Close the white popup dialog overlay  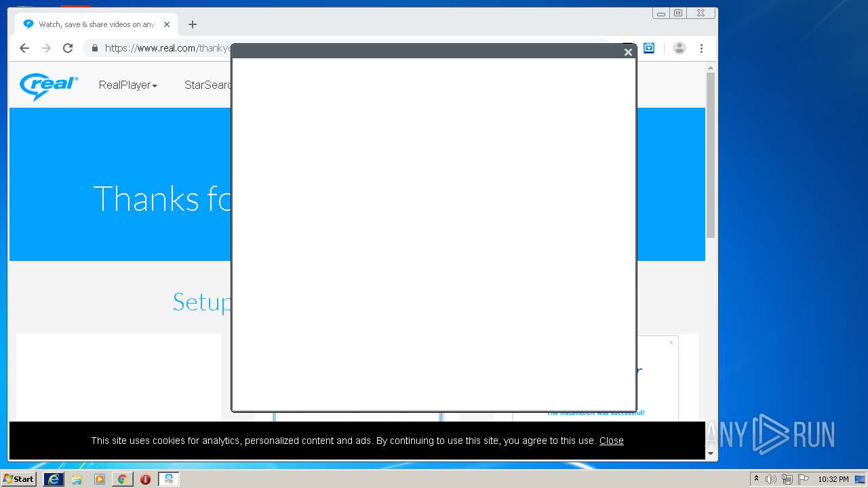(x=628, y=52)
